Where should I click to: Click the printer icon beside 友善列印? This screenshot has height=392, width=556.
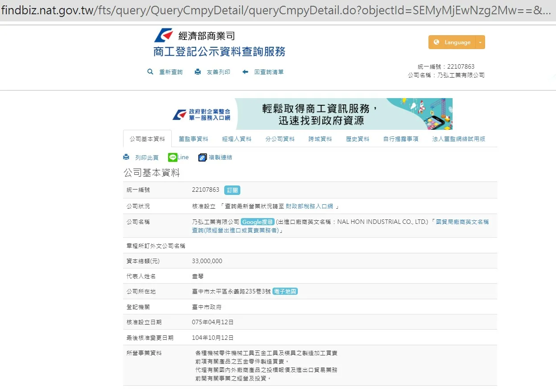click(x=198, y=72)
